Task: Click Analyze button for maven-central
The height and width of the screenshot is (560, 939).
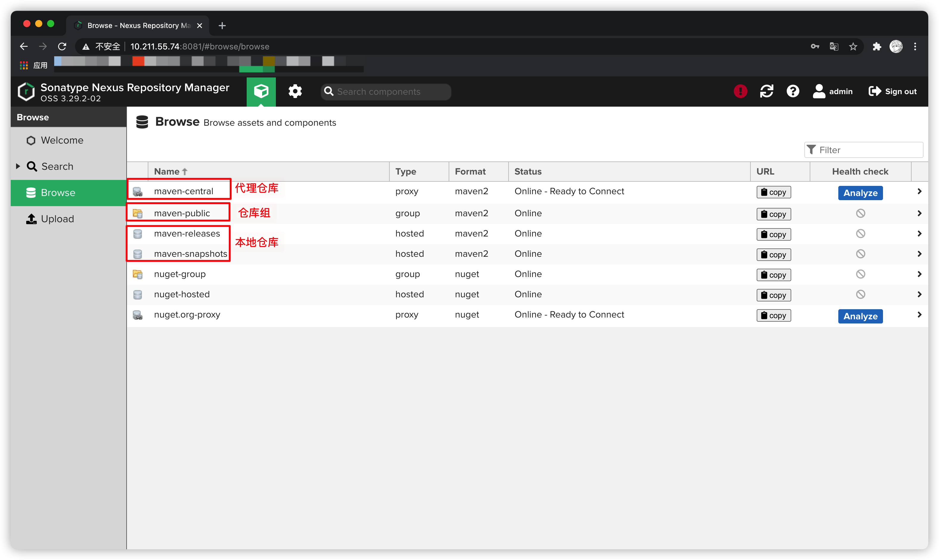Action: point(860,192)
